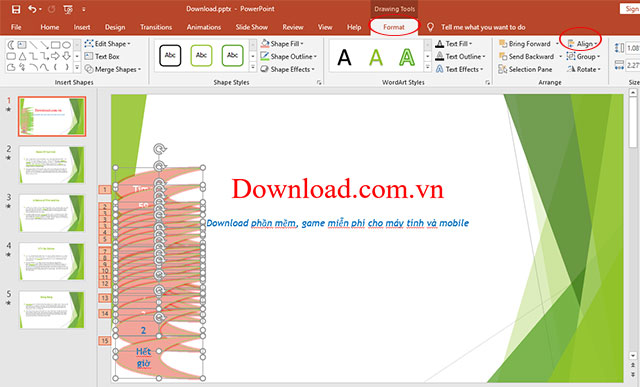Screen dimensions: 640x387
Task: Select the rounded rectangle shape
Action: (x=11, y=56)
